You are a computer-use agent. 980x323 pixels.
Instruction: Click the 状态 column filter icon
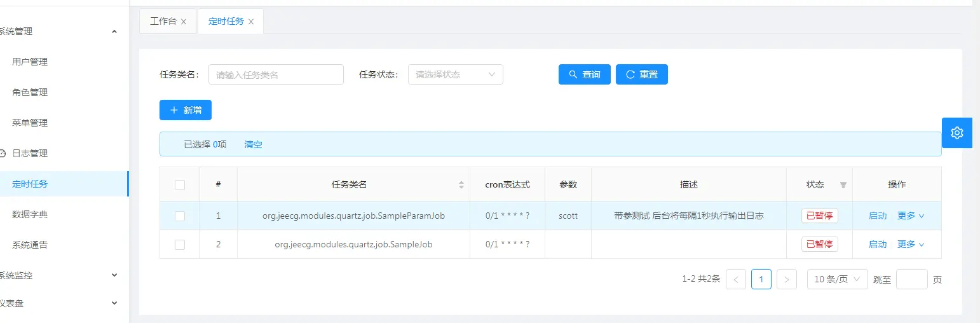[843, 185]
